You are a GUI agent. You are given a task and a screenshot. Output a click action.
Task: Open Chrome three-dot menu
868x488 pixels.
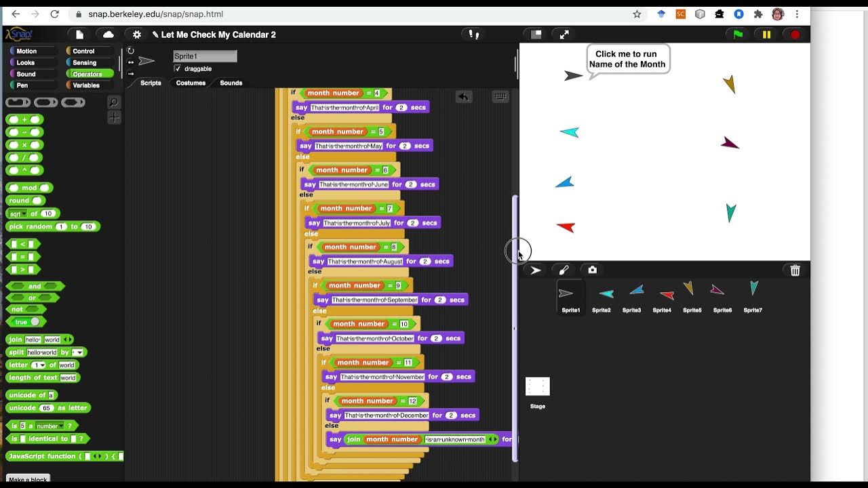click(x=797, y=14)
